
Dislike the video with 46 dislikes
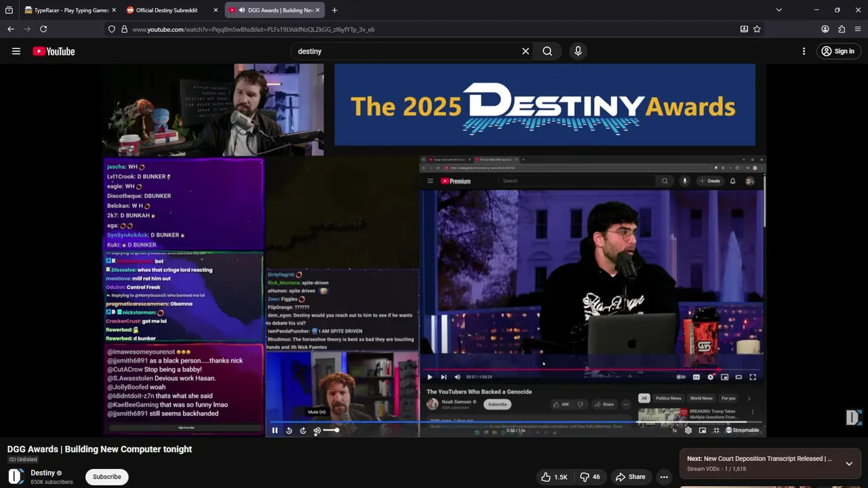tap(590, 477)
